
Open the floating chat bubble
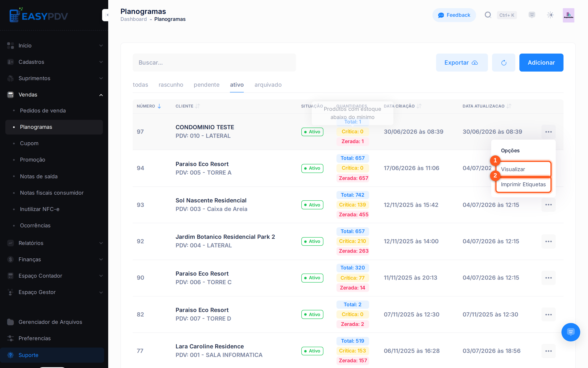pyautogui.click(x=570, y=332)
